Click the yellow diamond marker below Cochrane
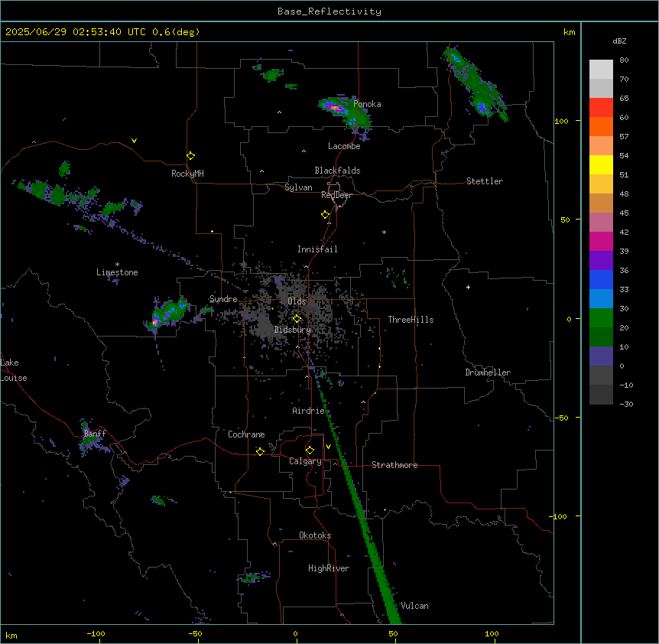This screenshot has height=644, width=659. (260, 451)
